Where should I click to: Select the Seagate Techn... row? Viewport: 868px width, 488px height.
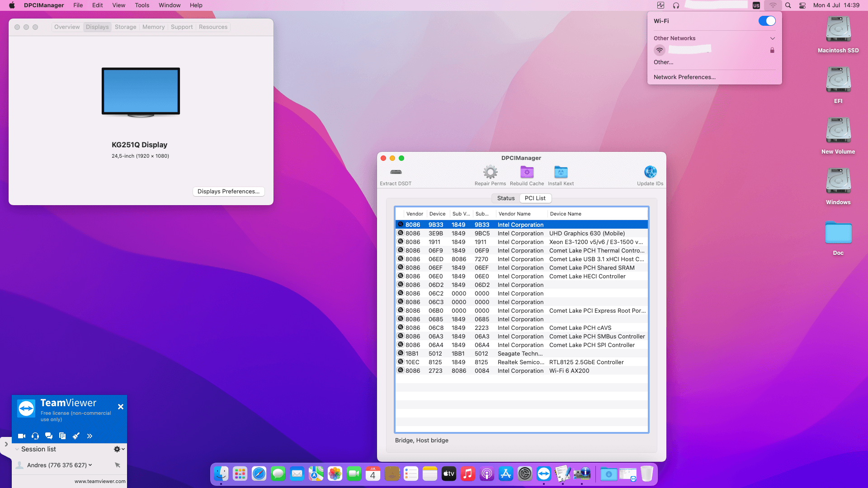pos(522,354)
